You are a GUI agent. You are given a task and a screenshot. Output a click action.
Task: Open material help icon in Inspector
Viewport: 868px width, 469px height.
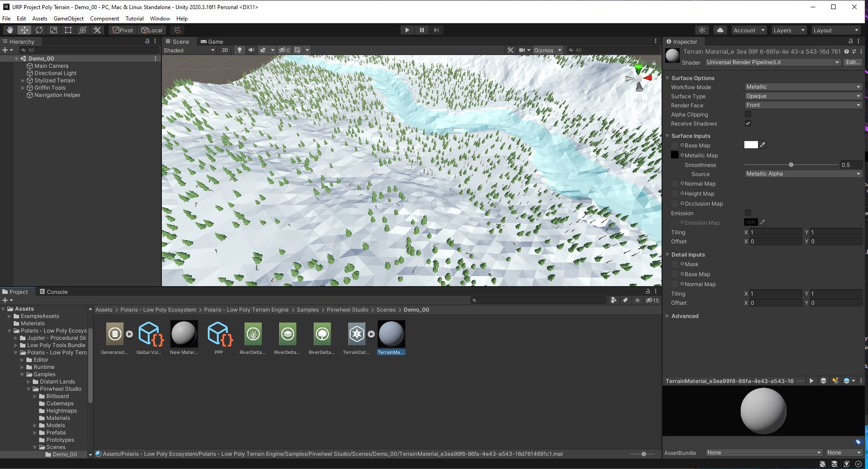847,51
